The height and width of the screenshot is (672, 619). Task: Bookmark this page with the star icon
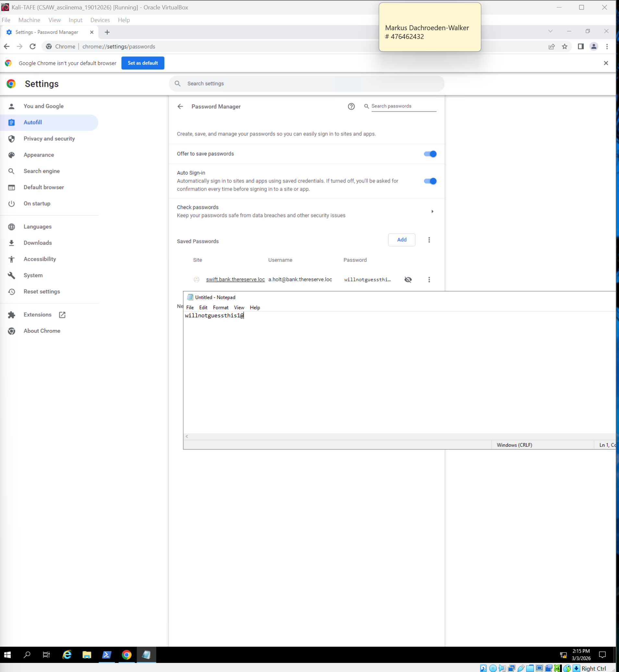(x=565, y=47)
